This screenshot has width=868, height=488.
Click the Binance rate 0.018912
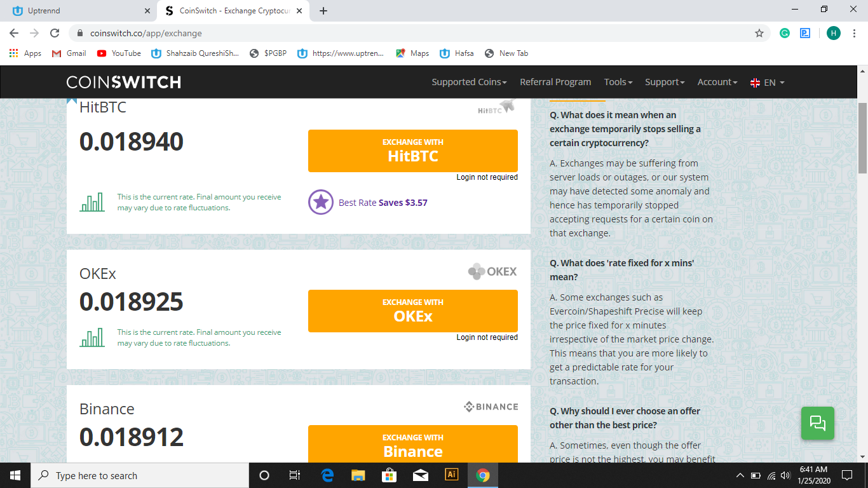point(132,437)
